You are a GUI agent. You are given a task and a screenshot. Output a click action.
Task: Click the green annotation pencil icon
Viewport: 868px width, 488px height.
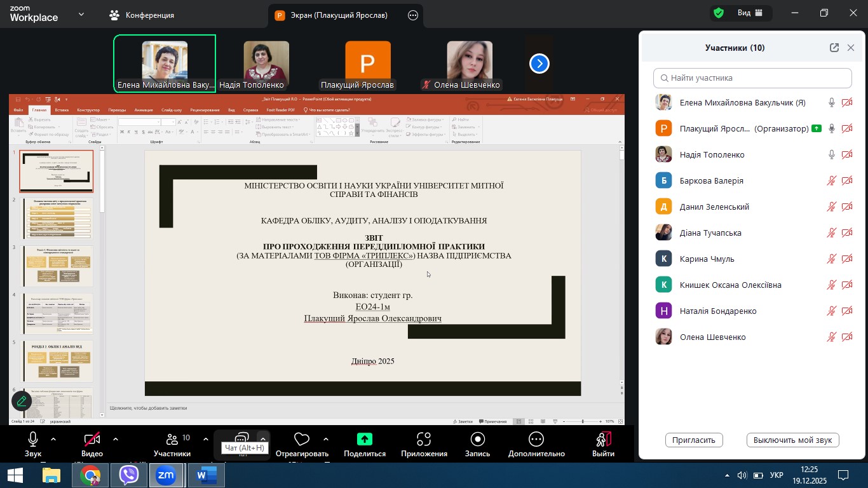(x=22, y=401)
